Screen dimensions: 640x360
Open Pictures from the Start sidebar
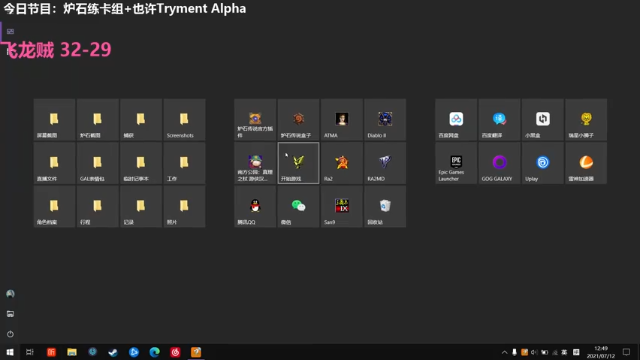tap(10, 314)
